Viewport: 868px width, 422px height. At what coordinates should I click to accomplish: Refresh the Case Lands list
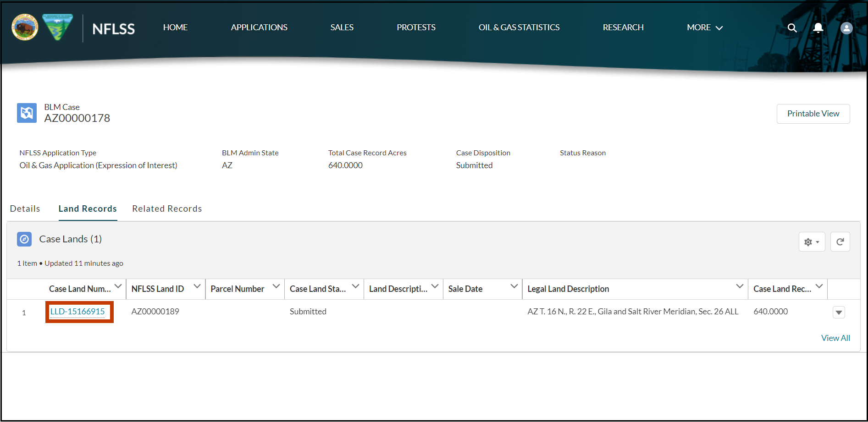[x=840, y=241]
